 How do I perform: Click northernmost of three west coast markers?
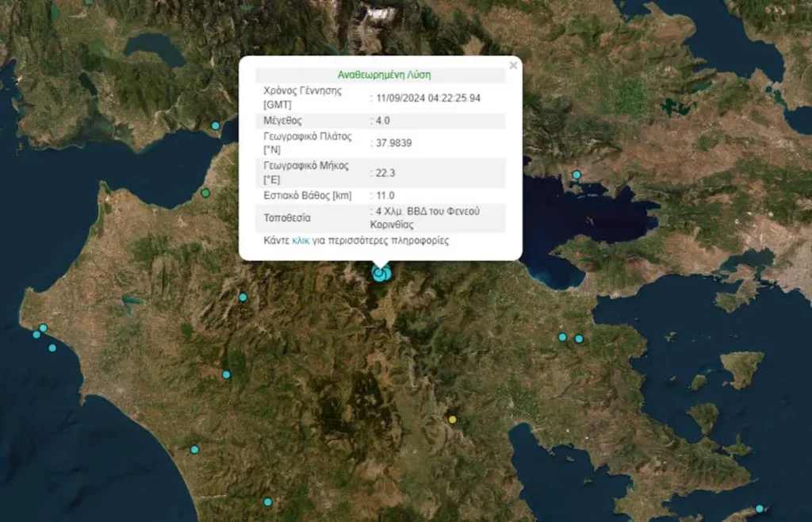pyautogui.click(x=44, y=328)
